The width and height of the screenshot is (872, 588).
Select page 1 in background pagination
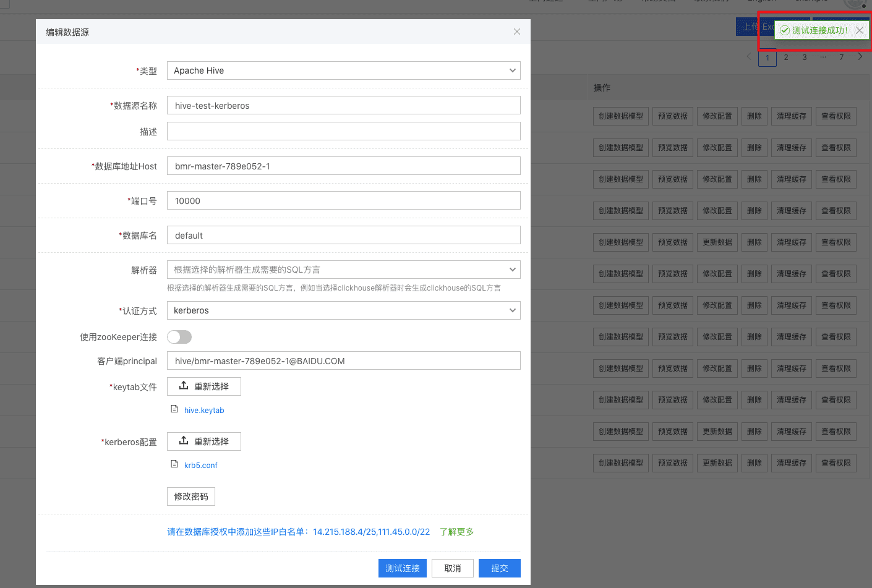click(767, 58)
